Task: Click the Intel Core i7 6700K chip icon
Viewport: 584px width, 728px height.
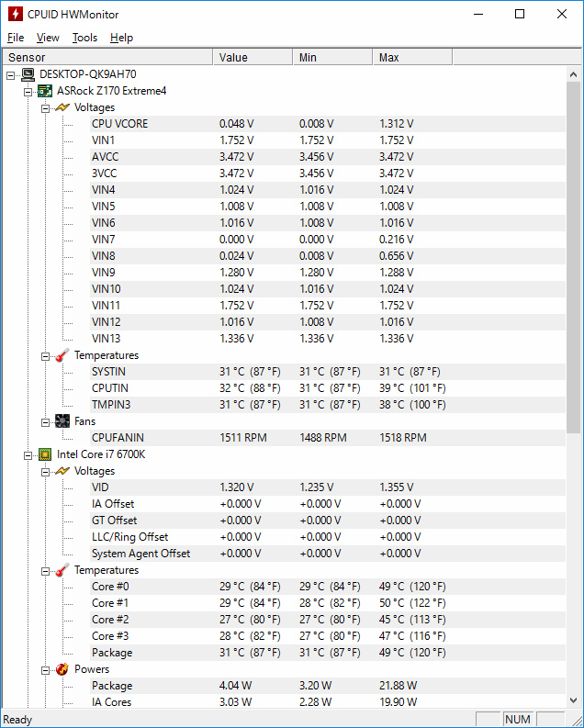Action: tap(45, 454)
